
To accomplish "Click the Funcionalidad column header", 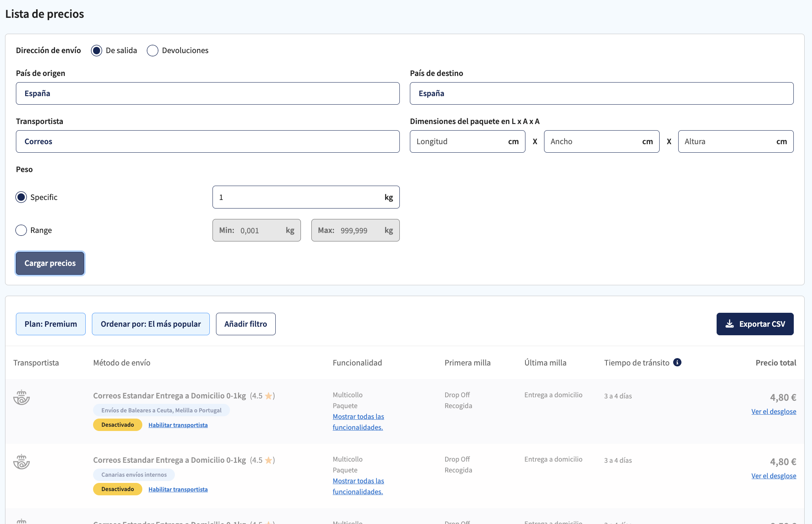I will [357, 363].
